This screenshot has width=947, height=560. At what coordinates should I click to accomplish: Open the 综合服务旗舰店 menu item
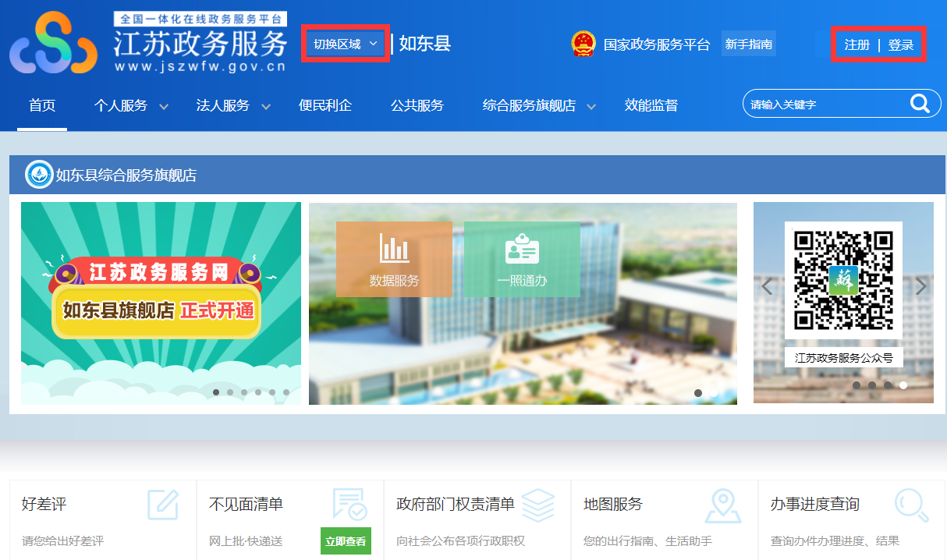(x=530, y=105)
